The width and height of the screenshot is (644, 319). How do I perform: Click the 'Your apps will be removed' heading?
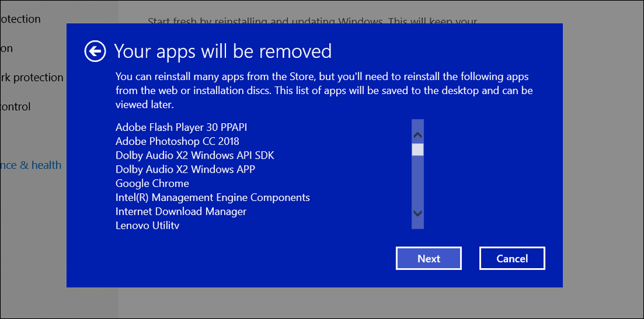[223, 52]
